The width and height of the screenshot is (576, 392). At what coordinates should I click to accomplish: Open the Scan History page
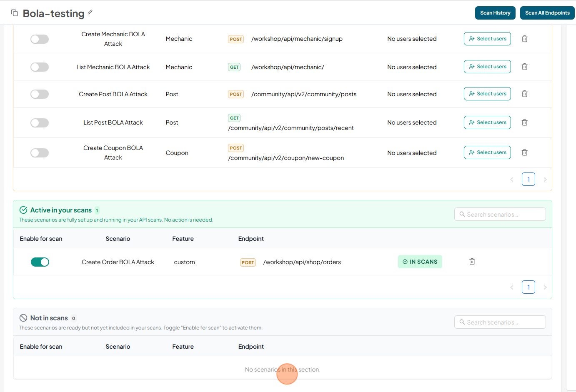[x=495, y=13]
